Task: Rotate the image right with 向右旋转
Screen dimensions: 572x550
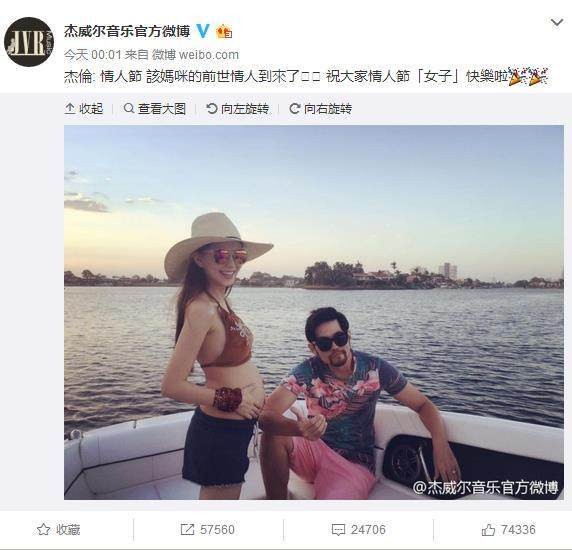Action: [x=321, y=109]
